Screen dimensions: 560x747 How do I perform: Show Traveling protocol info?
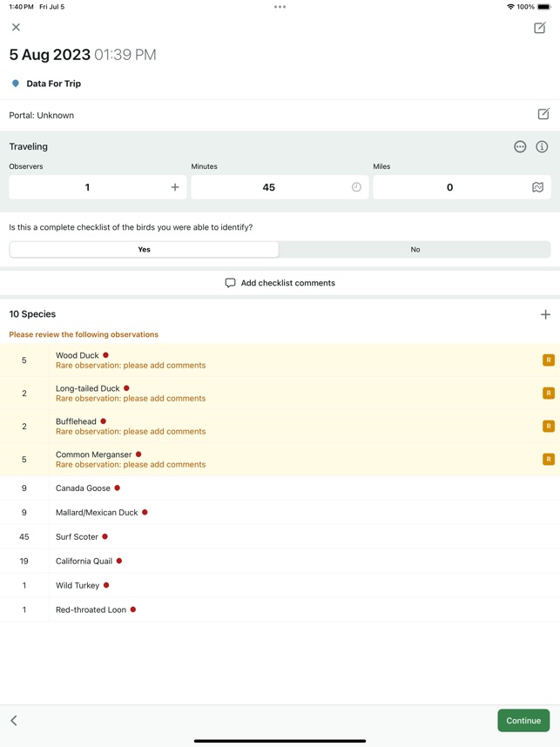coord(542,147)
